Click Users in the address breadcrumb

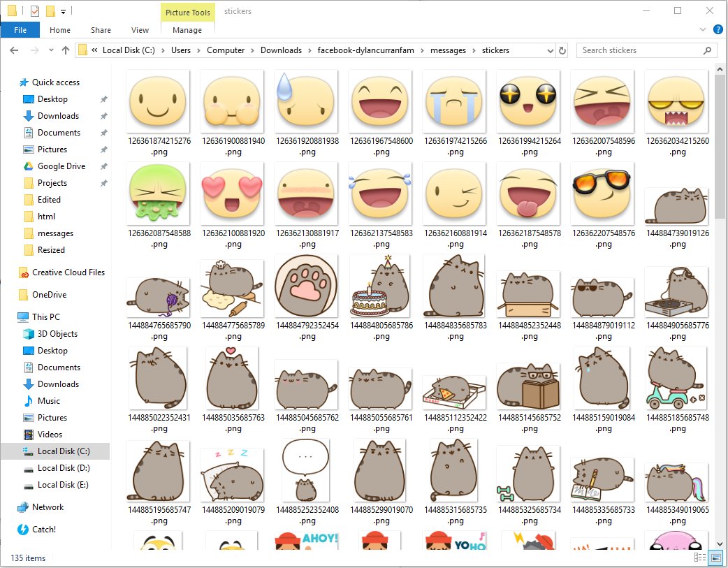pos(181,50)
